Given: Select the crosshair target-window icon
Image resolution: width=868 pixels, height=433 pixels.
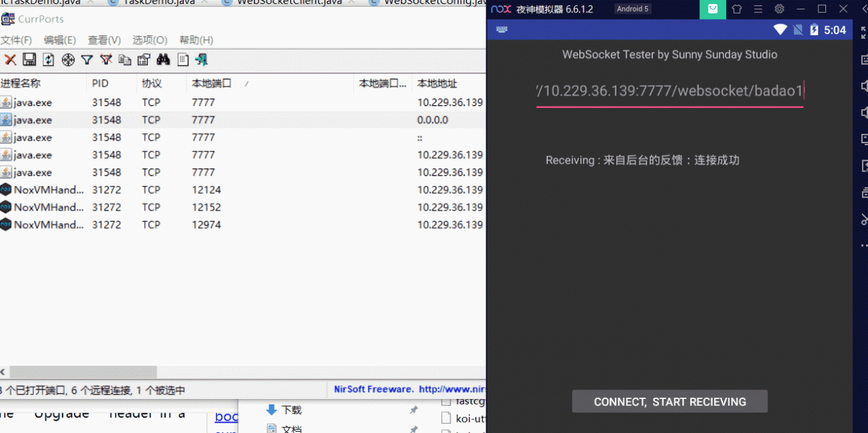Looking at the screenshot, I should (x=68, y=60).
